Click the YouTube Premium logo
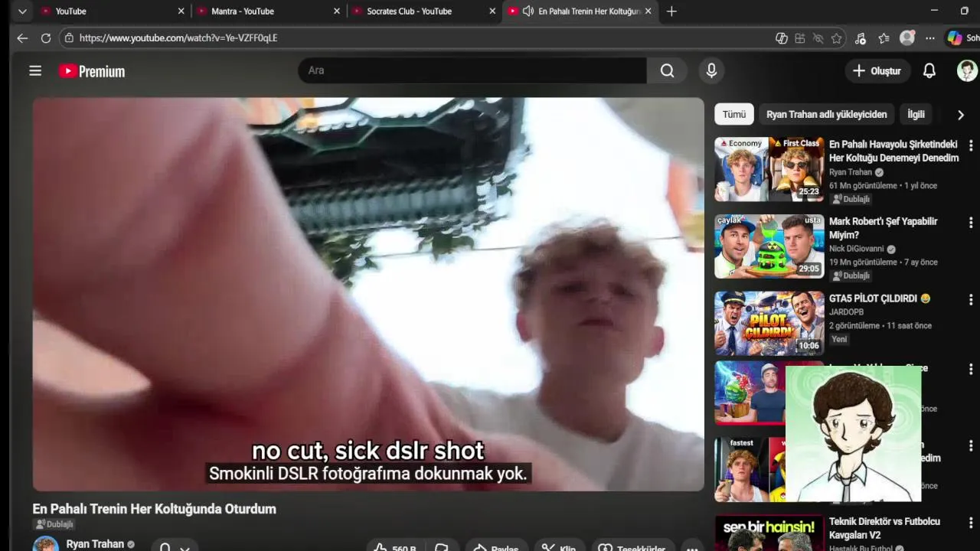 coord(92,71)
